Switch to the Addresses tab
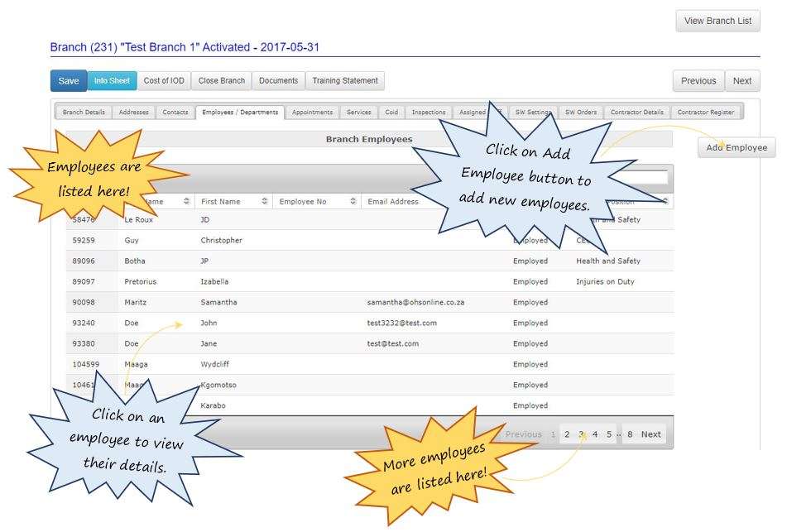The height and width of the screenshot is (532, 787). click(x=133, y=112)
